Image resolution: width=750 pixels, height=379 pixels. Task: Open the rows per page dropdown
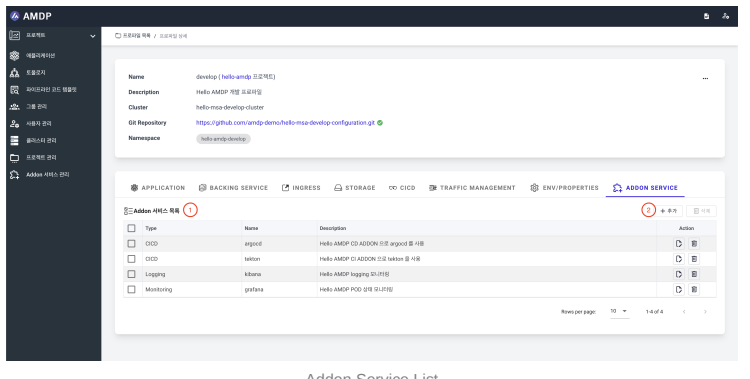tap(619, 311)
